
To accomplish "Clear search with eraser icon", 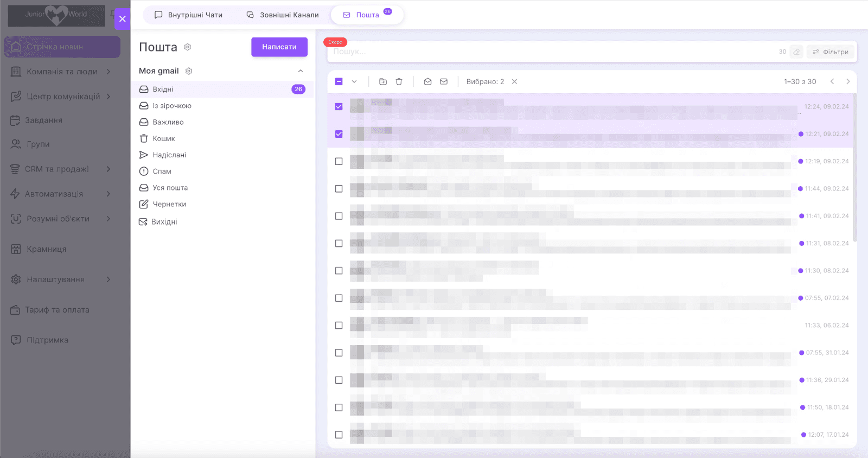I will [796, 52].
